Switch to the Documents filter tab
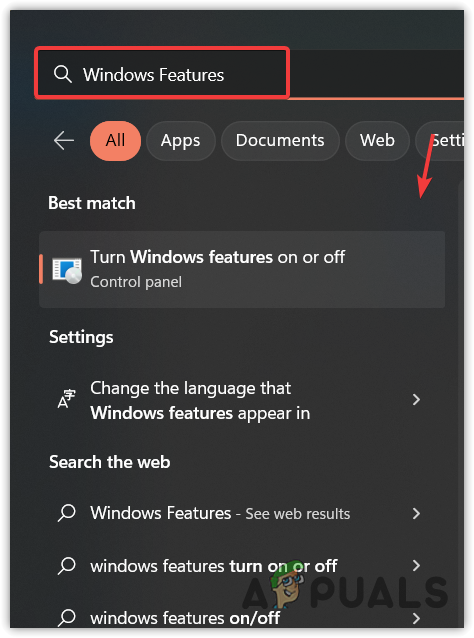474x638 pixels. pyautogui.click(x=280, y=140)
